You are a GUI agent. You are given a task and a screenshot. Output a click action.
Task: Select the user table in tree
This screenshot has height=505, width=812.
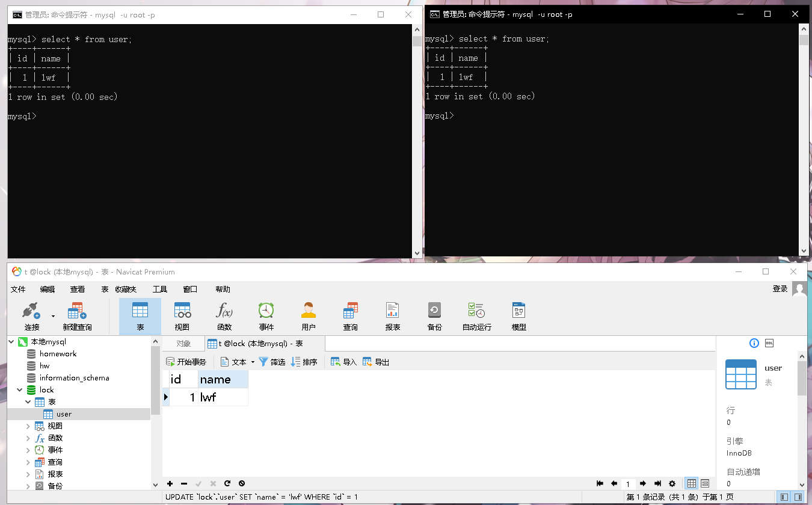[64, 414]
